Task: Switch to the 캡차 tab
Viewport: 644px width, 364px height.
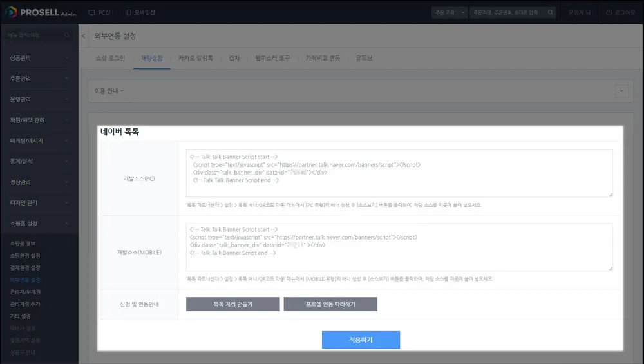Action: pos(234,59)
